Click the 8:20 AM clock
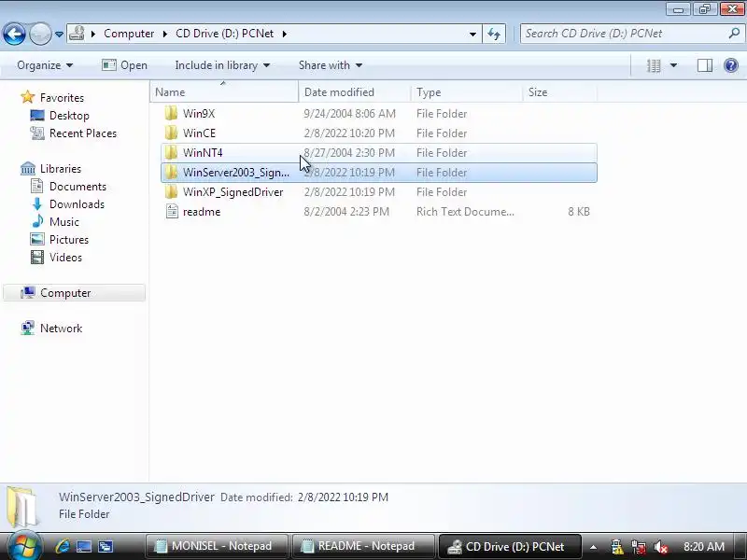 (x=704, y=547)
